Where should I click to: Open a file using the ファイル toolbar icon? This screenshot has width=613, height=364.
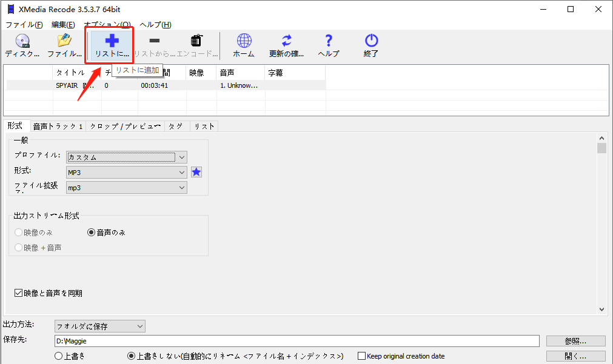(x=64, y=45)
